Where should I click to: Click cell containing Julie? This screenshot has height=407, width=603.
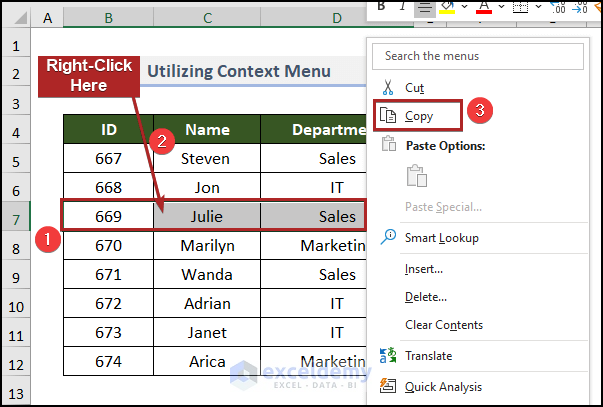pos(207,216)
